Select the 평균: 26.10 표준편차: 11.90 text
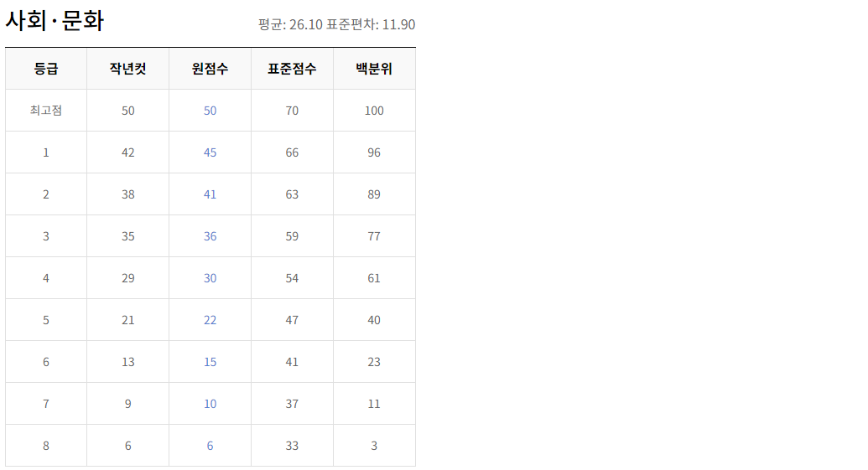 pyautogui.click(x=336, y=24)
